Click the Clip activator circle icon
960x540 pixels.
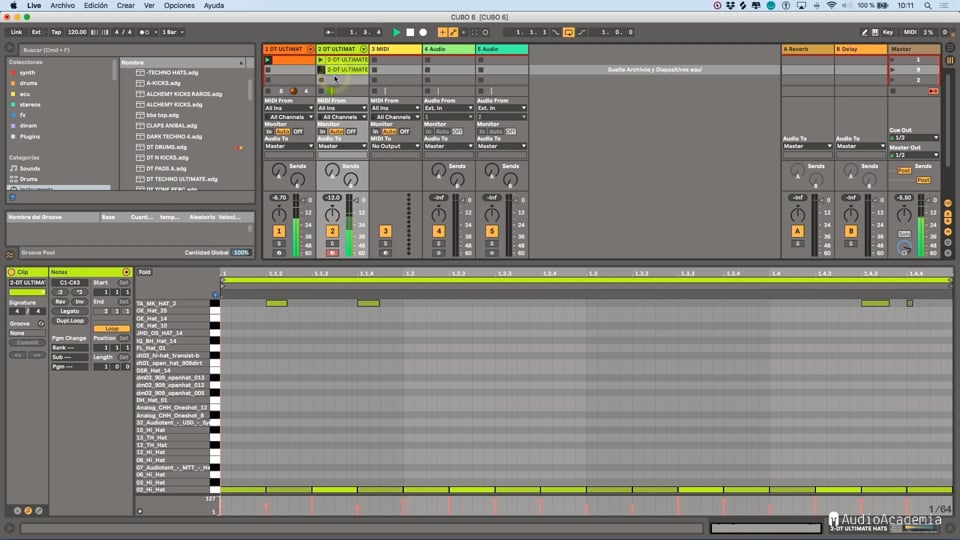(12, 272)
